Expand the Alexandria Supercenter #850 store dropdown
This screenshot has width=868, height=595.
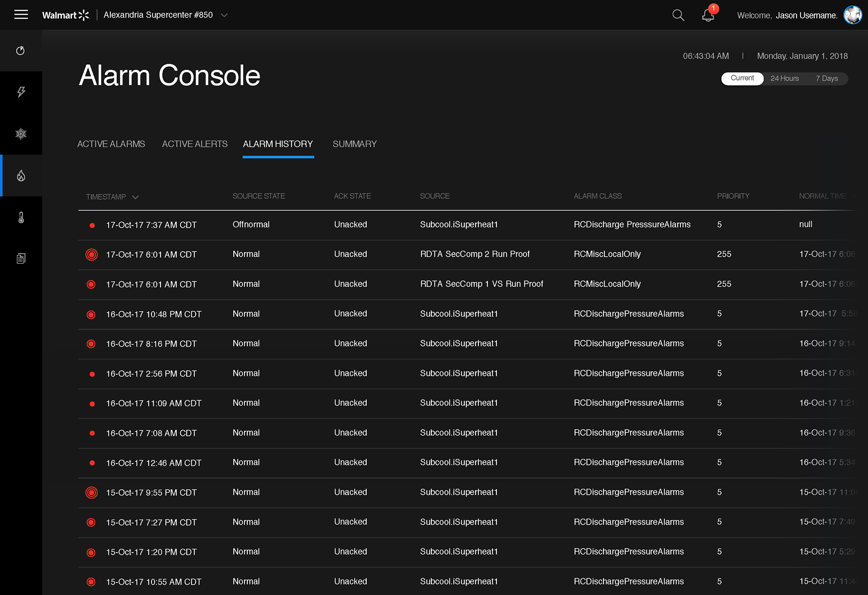pyautogui.click(x=224, y=15)
